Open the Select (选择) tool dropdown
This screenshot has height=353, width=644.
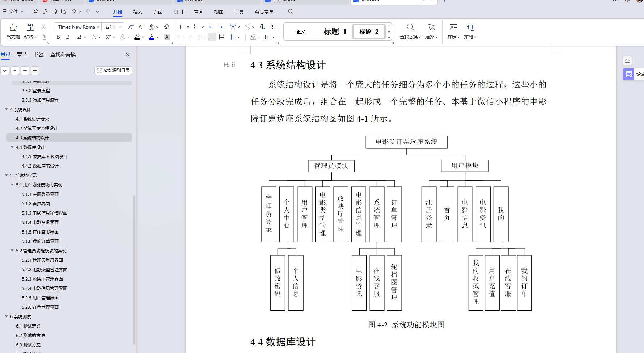(431, 31)
